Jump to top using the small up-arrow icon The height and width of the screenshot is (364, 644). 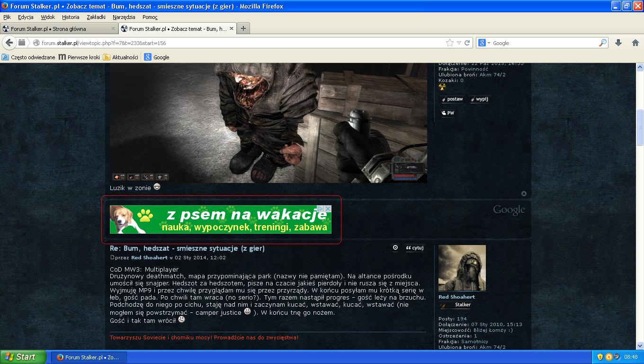click(x=524, y=193)
